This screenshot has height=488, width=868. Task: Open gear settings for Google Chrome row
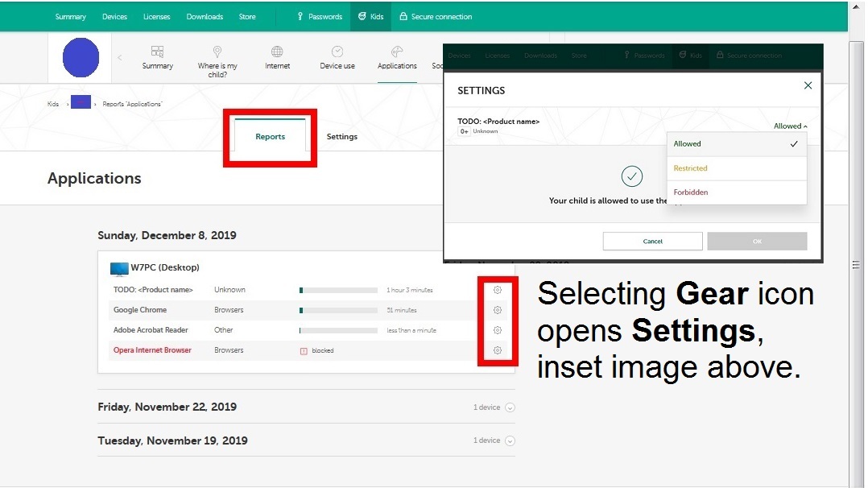(497, 310)
